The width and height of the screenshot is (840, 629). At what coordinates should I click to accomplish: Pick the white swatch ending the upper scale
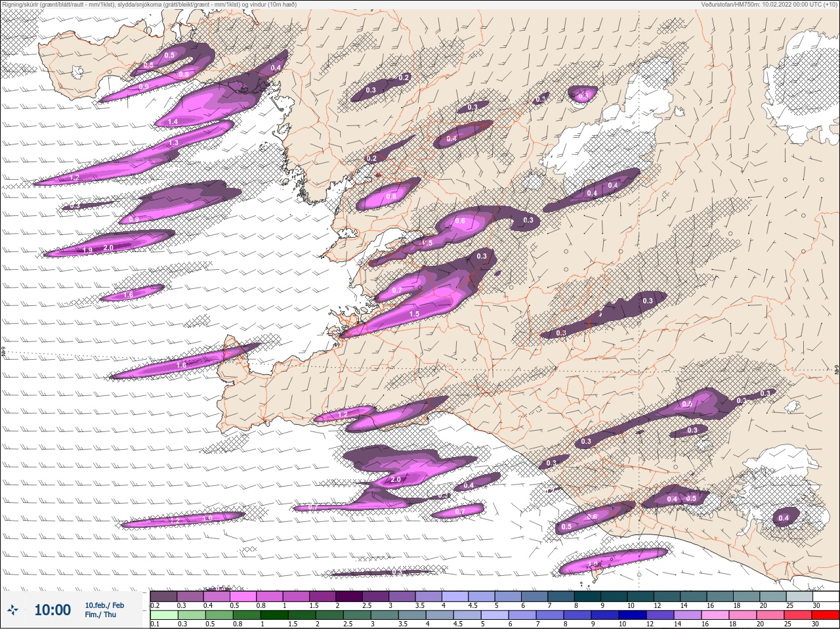point(825,596)
